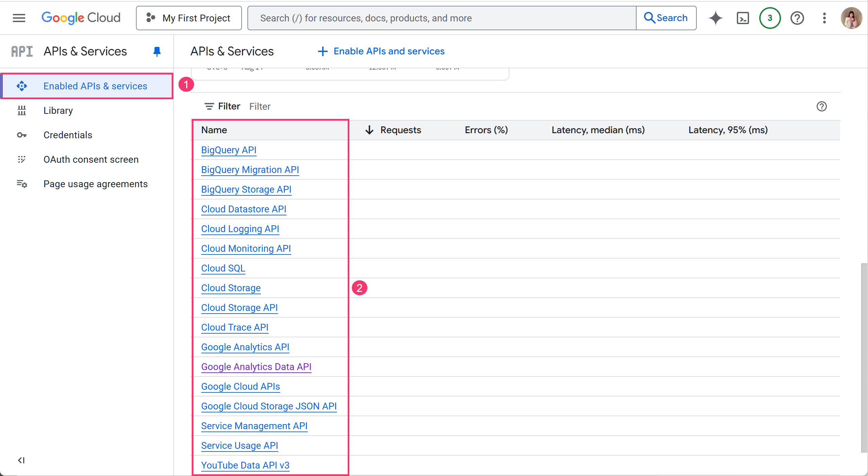
Task: Focus the resource search box
Action: (442, 18)
